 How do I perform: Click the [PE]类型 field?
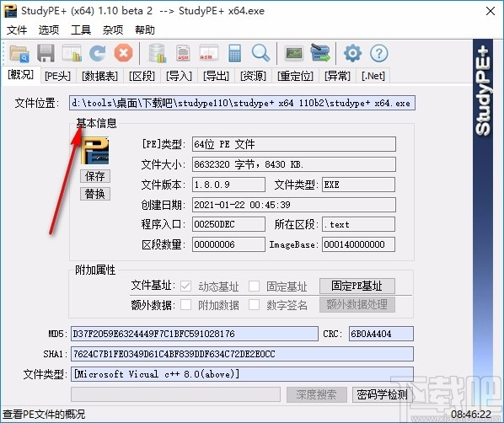click(294, 144)
